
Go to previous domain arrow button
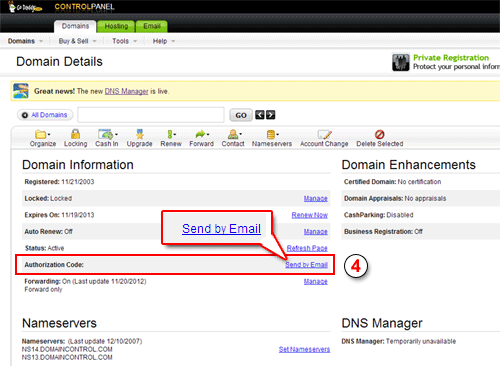click(x=260, y=115)
